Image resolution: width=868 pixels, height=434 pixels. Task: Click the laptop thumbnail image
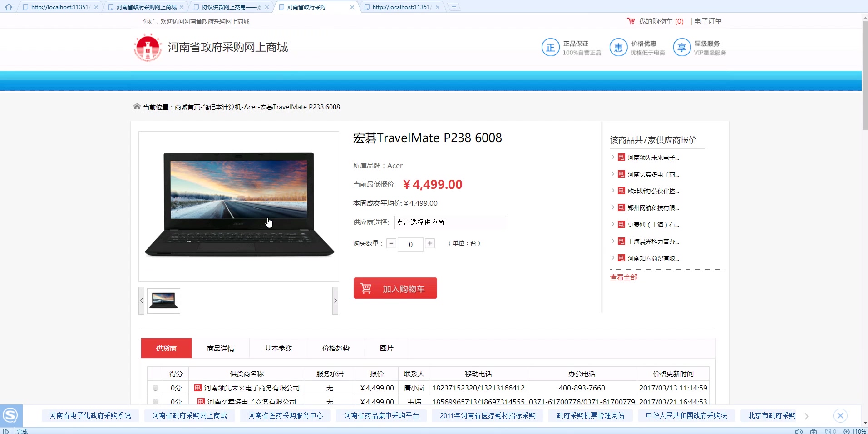coord(163,301)
